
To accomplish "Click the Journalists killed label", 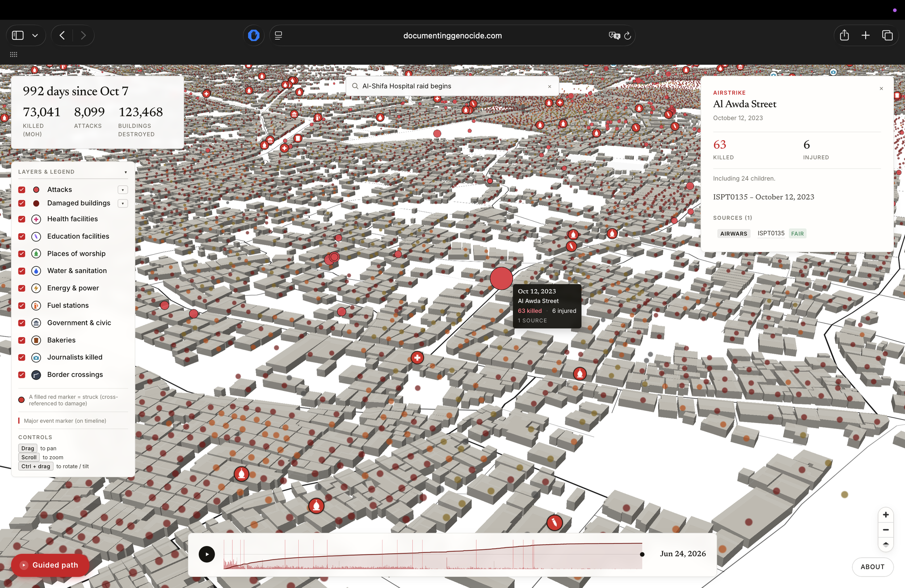I will click(x=75, y=357).
